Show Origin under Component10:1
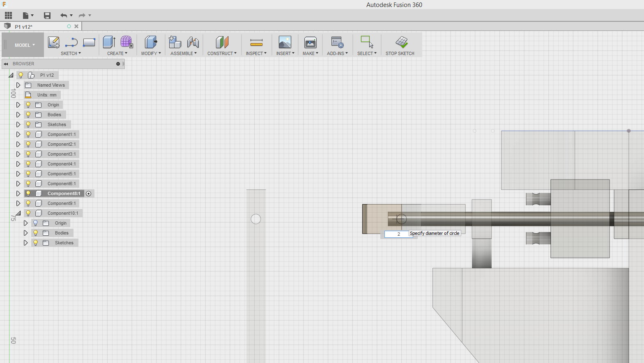This screenshot has height=363, width=644. tap(36, 223)
